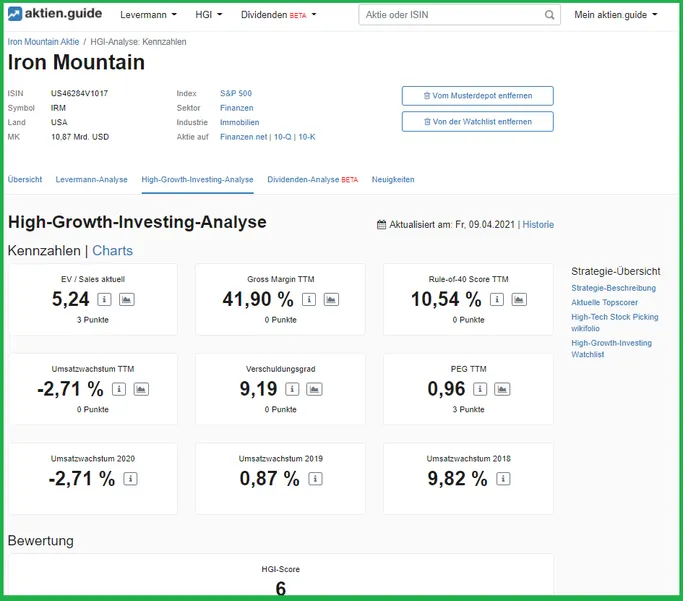Expand the HGI dropdown menu
This screenshot has height=601, width=683.
209,15
